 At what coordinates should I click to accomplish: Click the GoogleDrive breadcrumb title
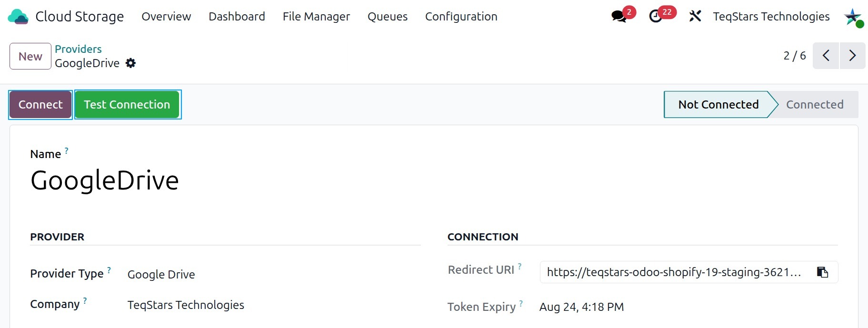[x=87, y=63]
